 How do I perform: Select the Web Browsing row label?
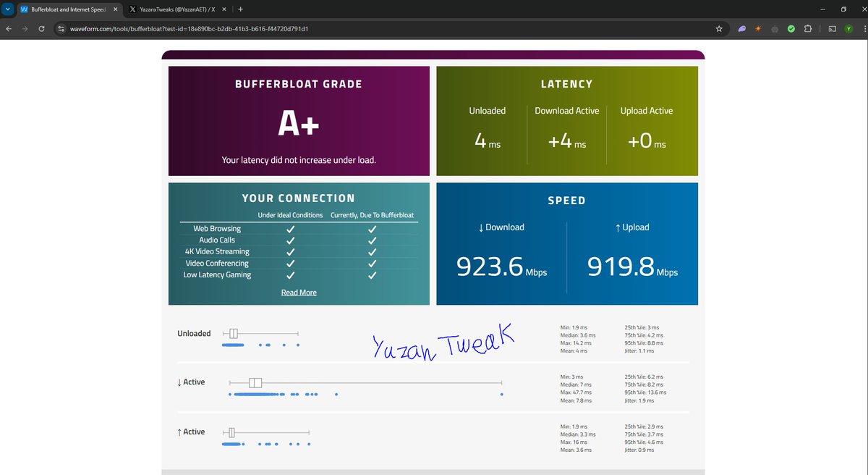pos(217,229)
